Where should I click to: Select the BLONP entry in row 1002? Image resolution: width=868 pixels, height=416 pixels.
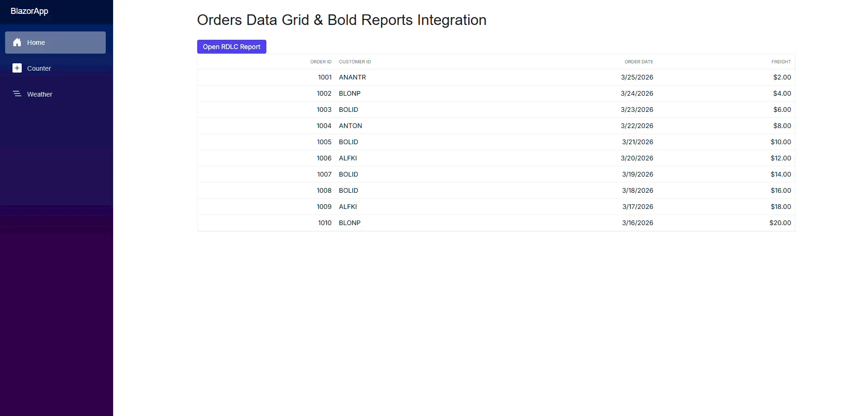350,93
